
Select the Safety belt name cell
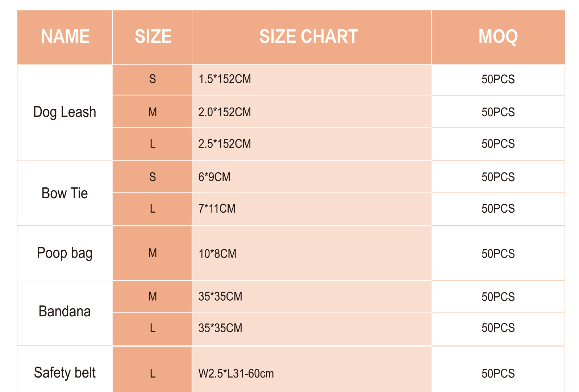coord(65,372)
